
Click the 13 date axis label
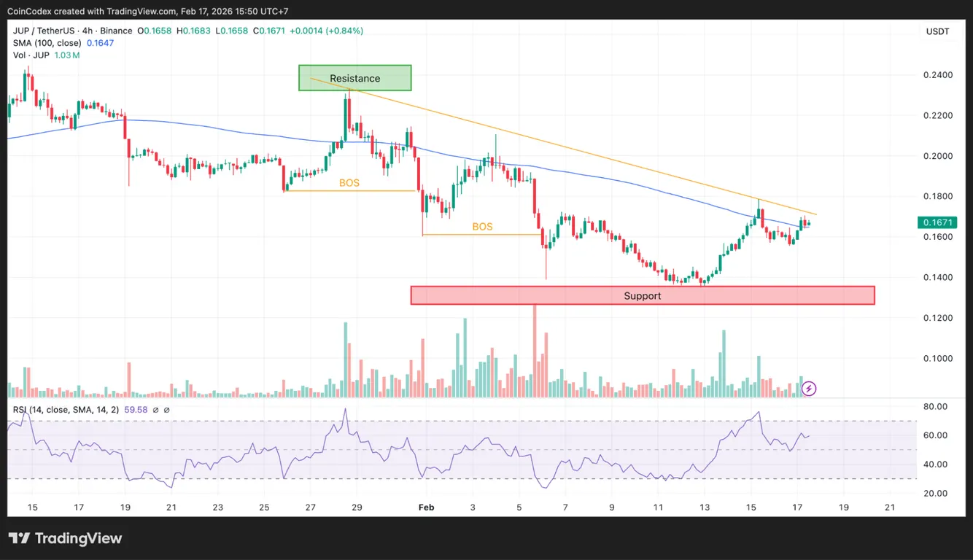pyautogui.click(x=705, y=507)
